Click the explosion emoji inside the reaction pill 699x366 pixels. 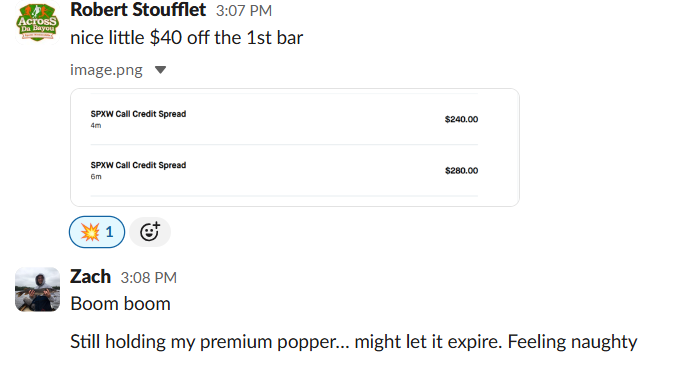pos(90,232)
